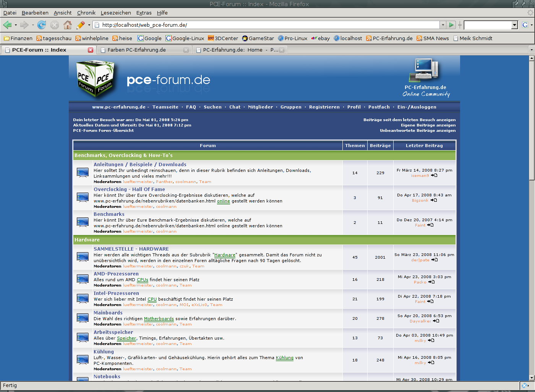535x392 pixels.
Task: Click the forum icon beside Benchmarks
Action: (83, 222)
